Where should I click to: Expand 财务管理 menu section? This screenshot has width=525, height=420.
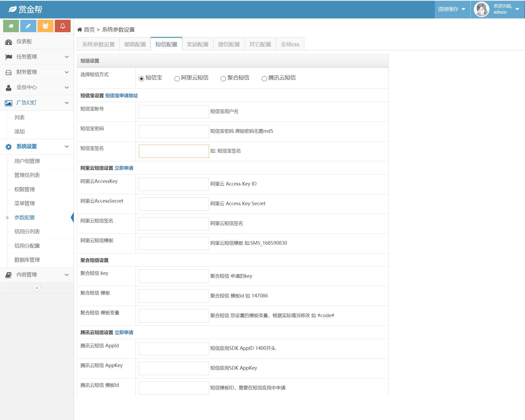pos(36,72)
